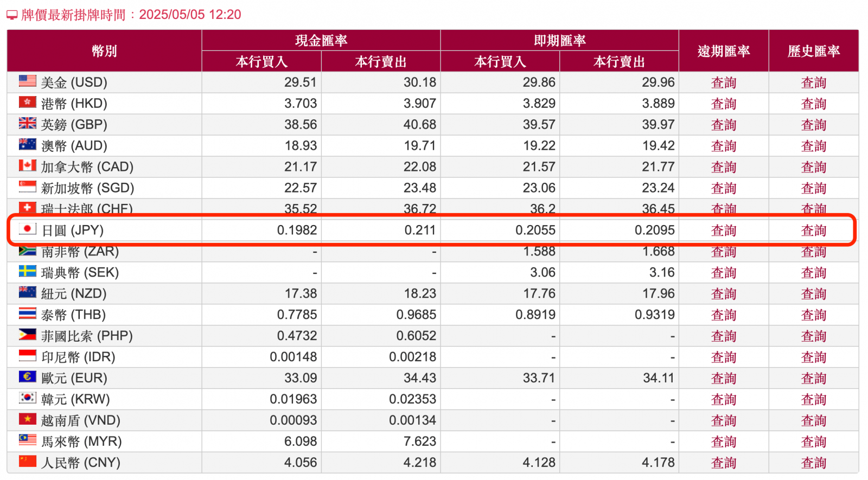Open historical rate 查詢 for 日圓 (JPY)

click(x=814, y=231)
